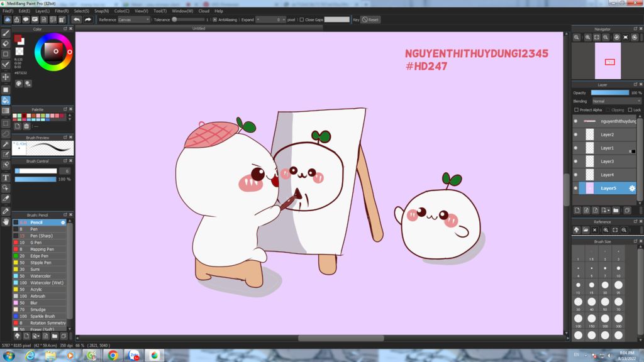Enable the Close Gaps checkbox
Viewport: 644px width, 362px height.
[302, 19]
